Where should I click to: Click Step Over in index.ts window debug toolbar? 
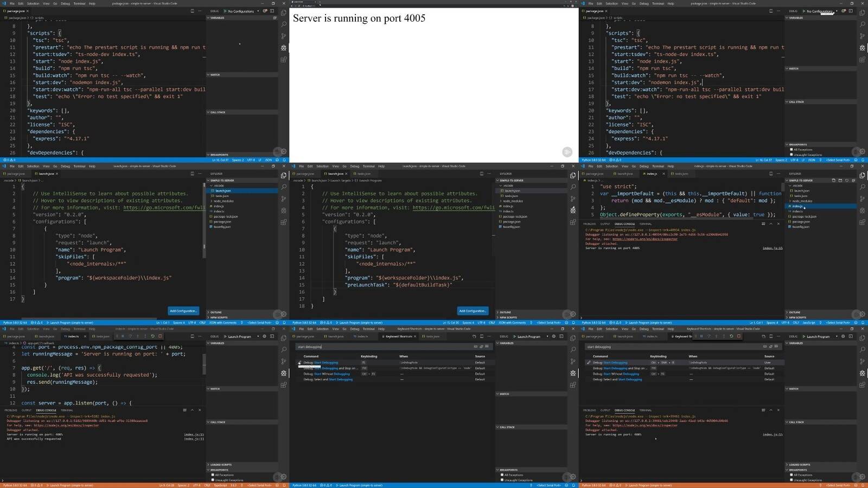click(130, 336)
